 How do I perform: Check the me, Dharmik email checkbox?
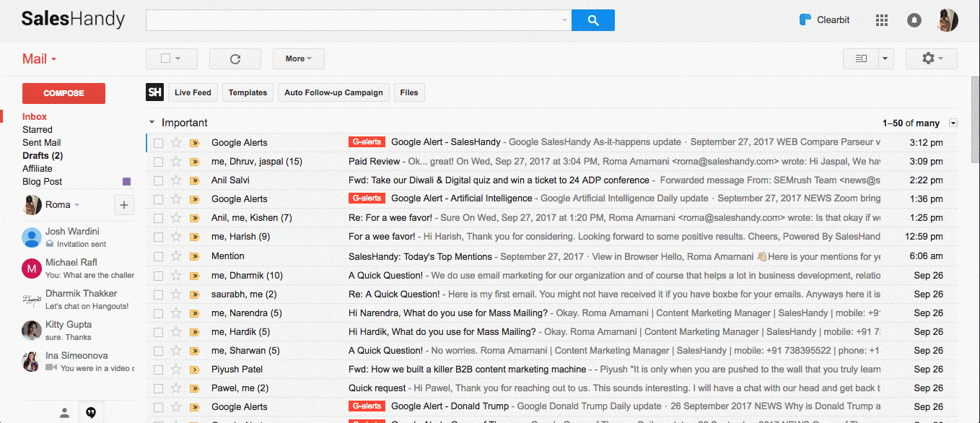[158, 276]
